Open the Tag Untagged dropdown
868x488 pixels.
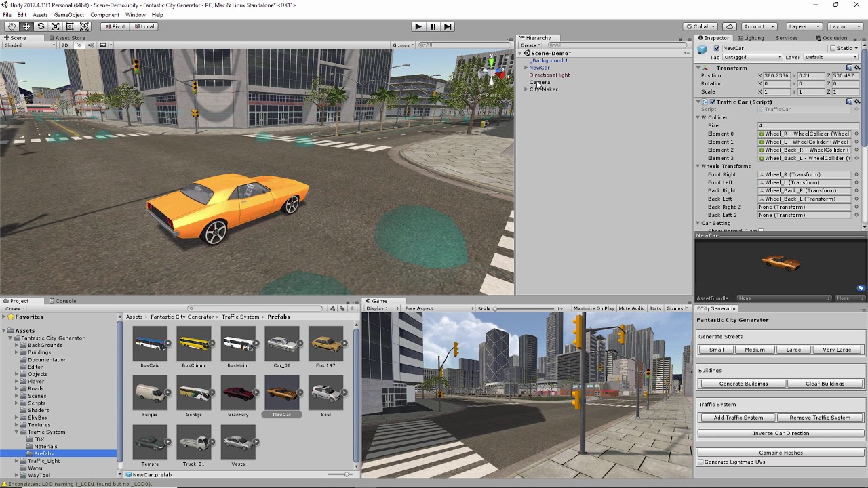(x=752, y=58)
